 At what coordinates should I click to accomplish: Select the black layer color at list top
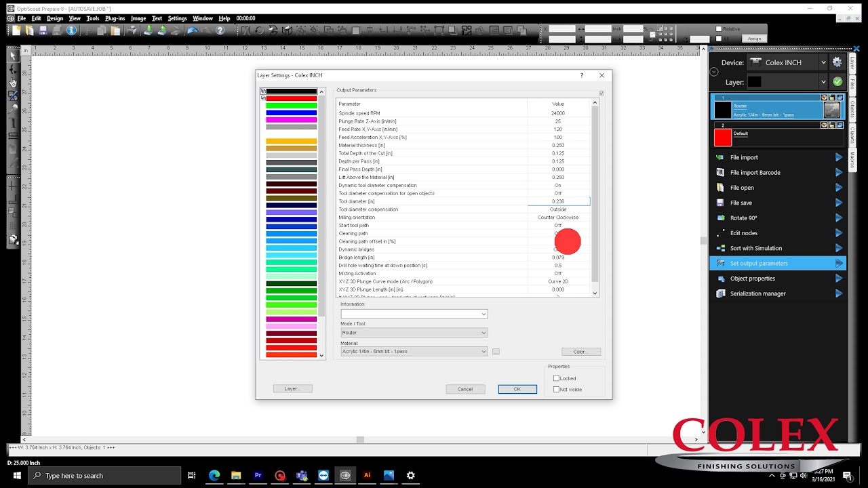point(291,91)
